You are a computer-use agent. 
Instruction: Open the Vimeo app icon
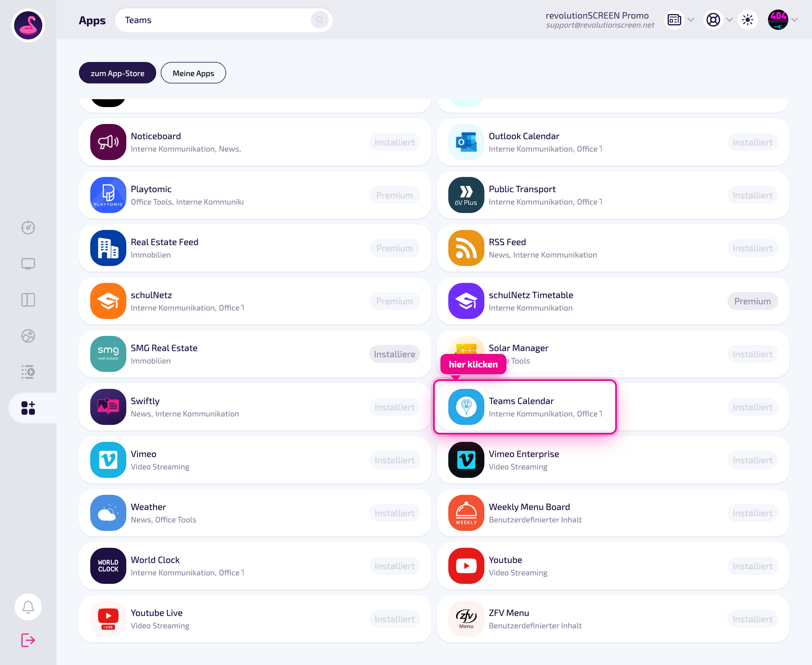tap(108, 460)
